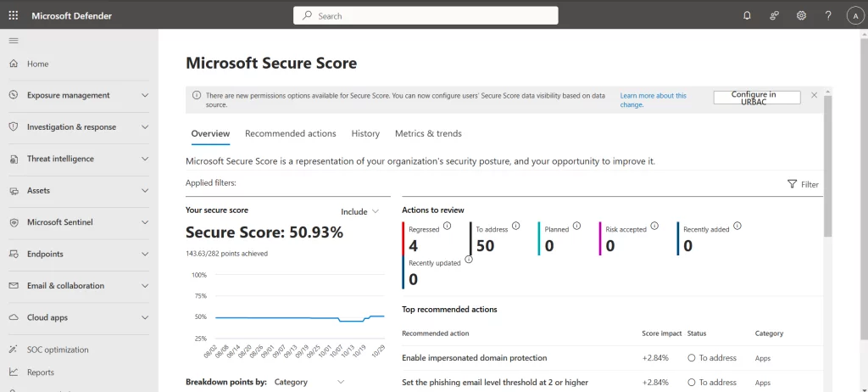The width and height of the screenshot is (868, 392).
Task: Open the user account avatar
Action: click(x=854, y=15)
